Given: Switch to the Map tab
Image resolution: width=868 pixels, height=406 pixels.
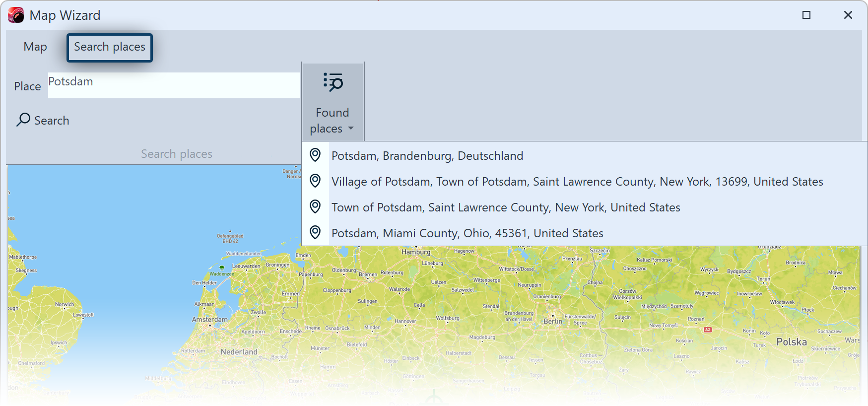Looking at the screenshot, I should click(35, 47).
